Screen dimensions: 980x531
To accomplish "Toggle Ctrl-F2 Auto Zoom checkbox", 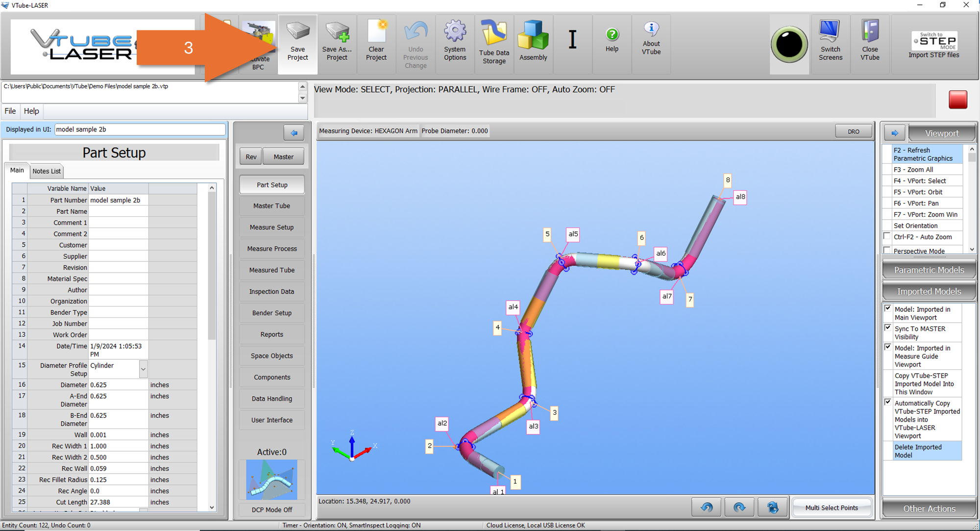I will (887, 236).
